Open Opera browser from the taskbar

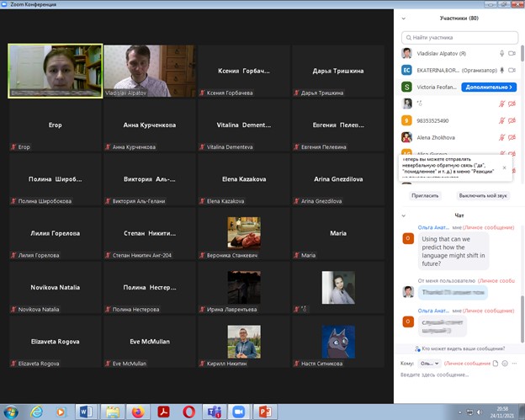pyautogui.click(x=189, y=411)
